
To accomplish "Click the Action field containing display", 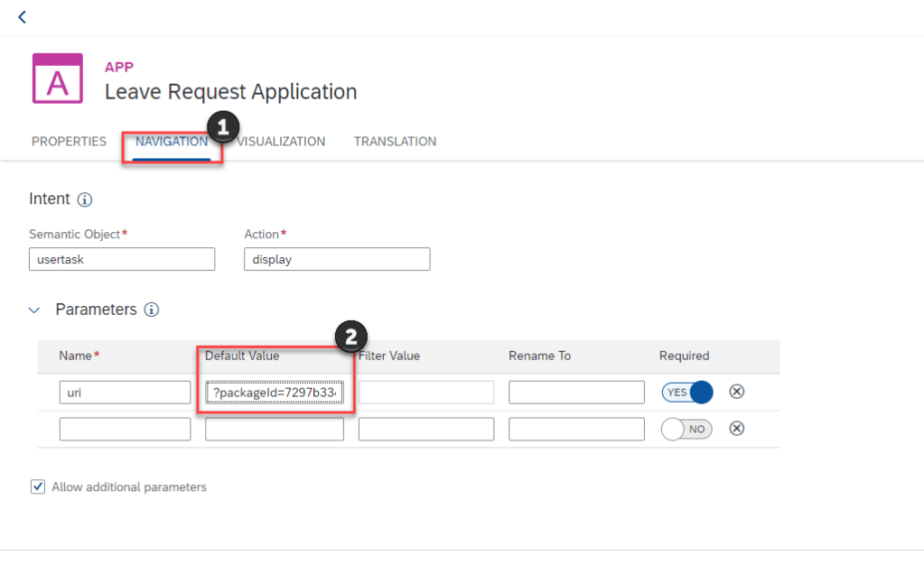I will [x=337, y=259].
